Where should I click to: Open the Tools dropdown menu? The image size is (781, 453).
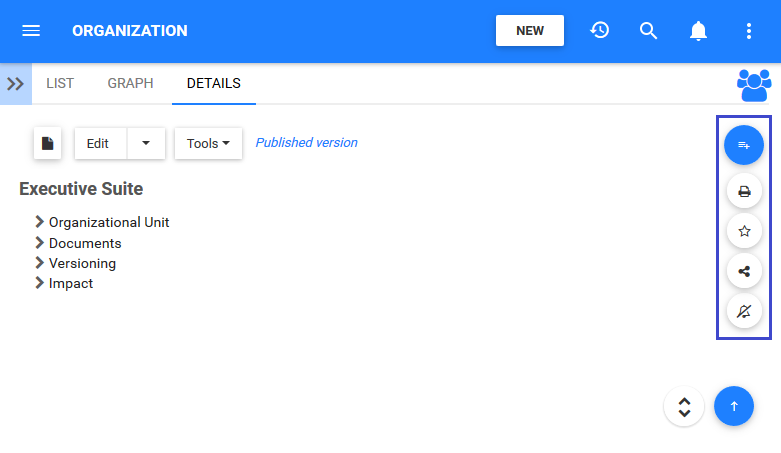(208, 143)
